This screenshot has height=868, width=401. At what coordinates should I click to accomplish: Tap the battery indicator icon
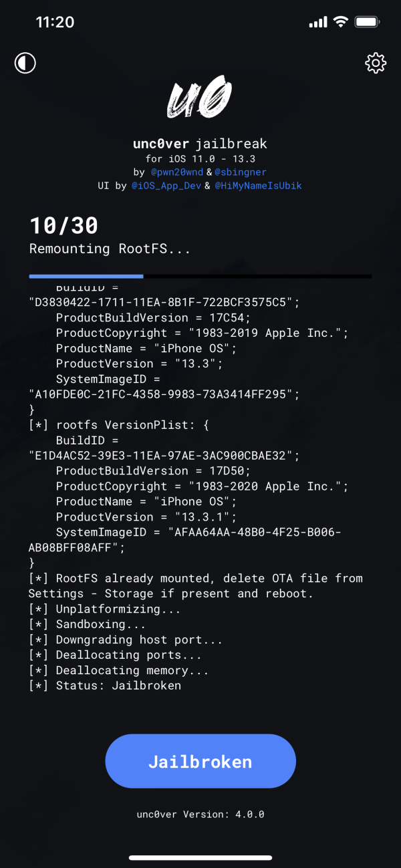coord(367,22)
